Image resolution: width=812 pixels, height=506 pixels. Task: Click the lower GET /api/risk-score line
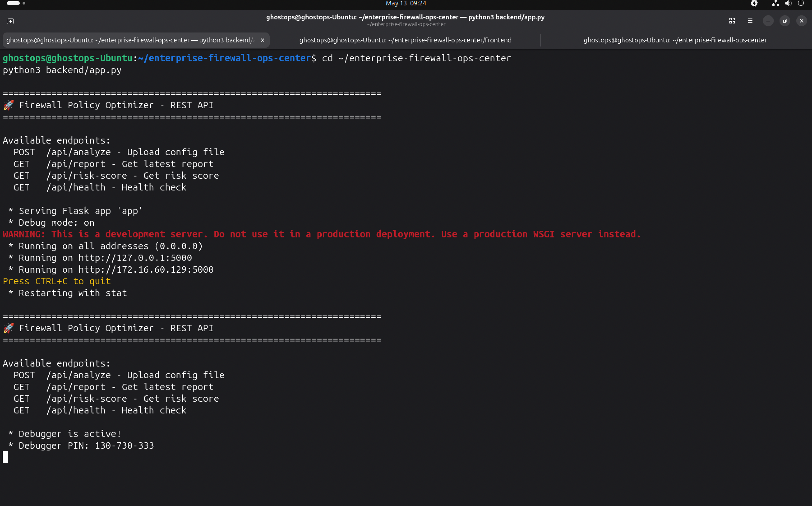(116, 399)
